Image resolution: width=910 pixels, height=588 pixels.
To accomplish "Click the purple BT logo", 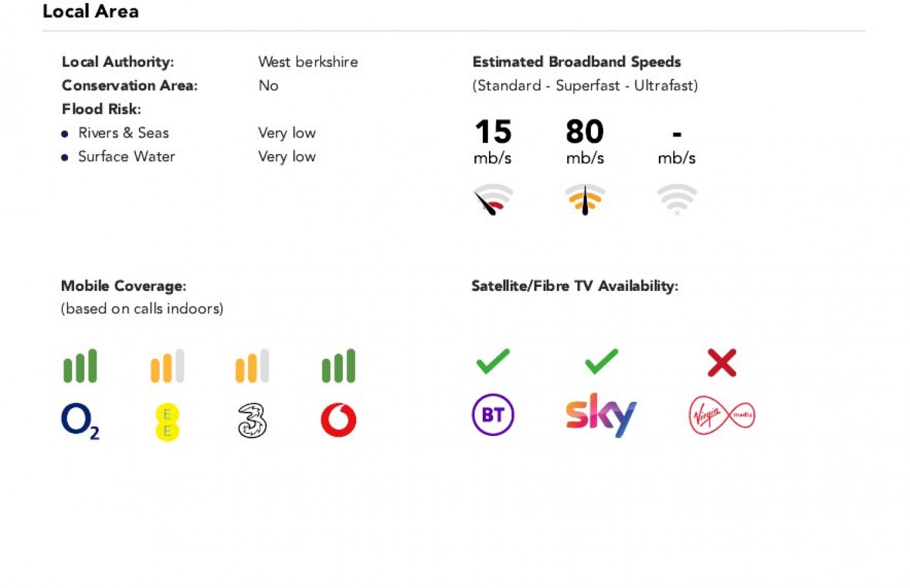I will pyautogui.click(x=493, y=415).
